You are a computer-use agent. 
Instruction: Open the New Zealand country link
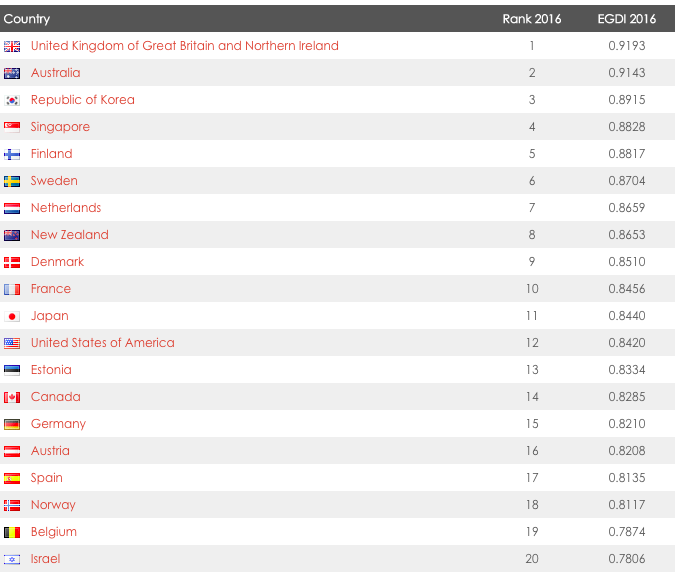click(x=70, y=235)
